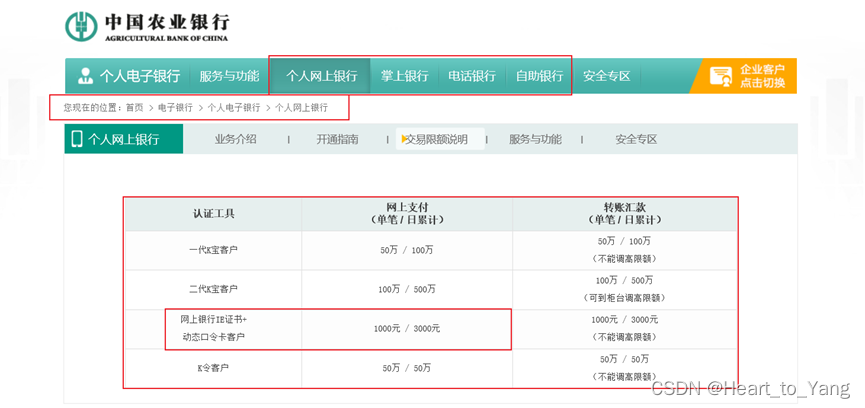The width and height of the screenshot is (865, 408).
Task: Select the 交易限额说明 sub-tab
Action: (440, 139)
